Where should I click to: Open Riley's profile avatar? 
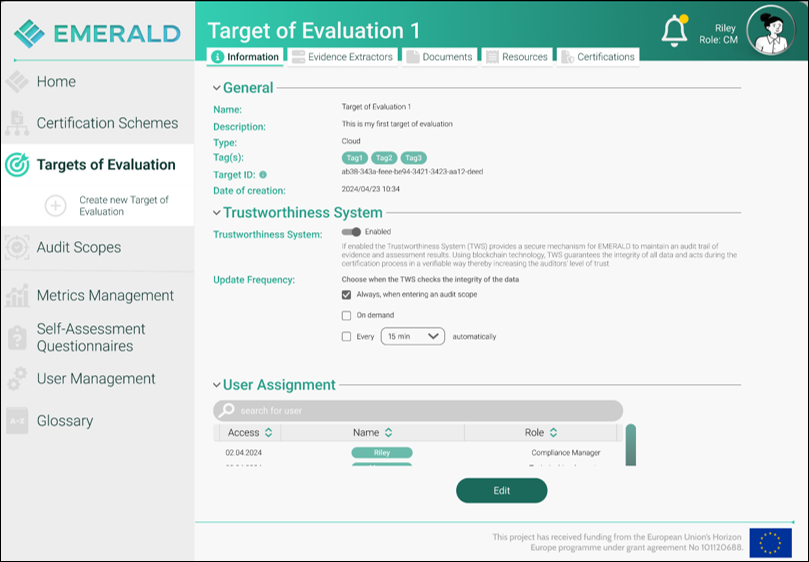771,30
